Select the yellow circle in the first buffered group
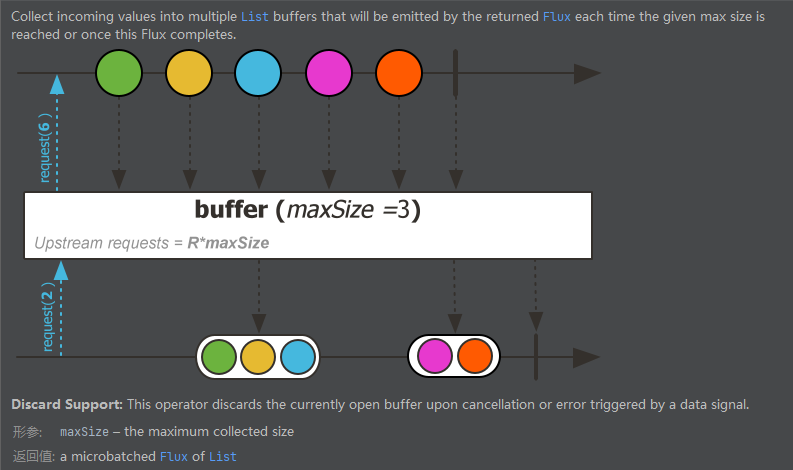The height and width of the screenshot is (470, 793). 258,357
